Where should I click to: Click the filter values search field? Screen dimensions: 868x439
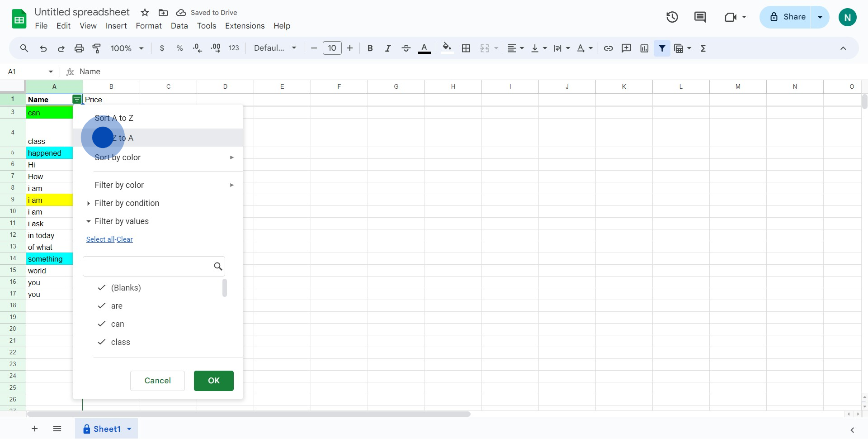click(147, 267)
